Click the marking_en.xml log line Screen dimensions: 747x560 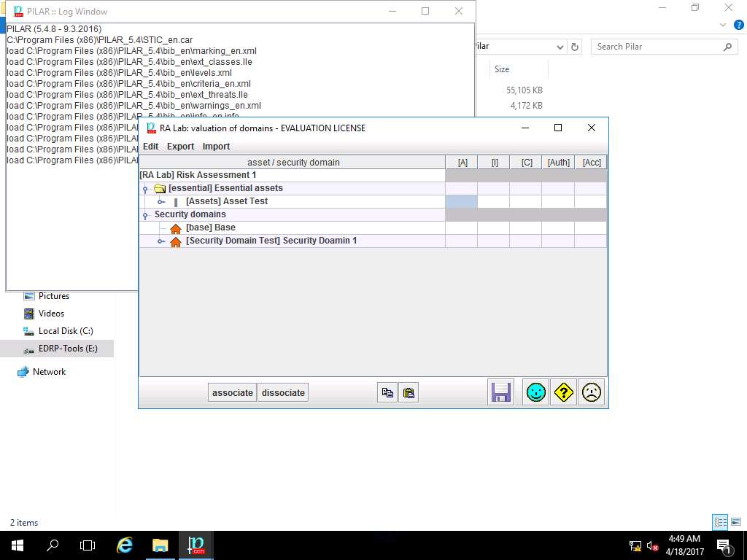(131, 51)
